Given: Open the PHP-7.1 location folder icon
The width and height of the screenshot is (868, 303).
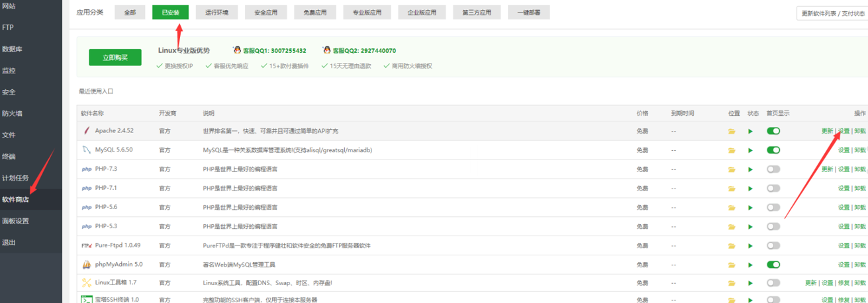Looking at the screenshot, I should click(732, 189).
